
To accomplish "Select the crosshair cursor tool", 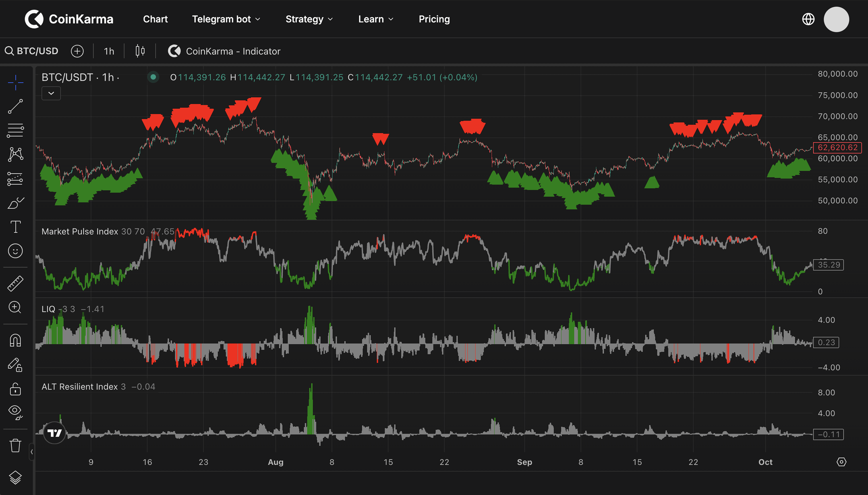I will pyautogui.click(x=15, y=83).
